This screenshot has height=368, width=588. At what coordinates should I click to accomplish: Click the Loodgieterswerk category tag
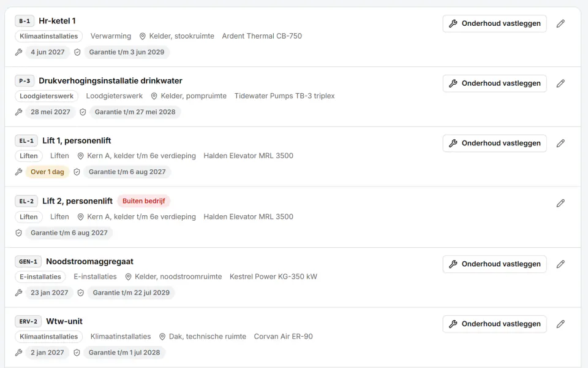47,96
